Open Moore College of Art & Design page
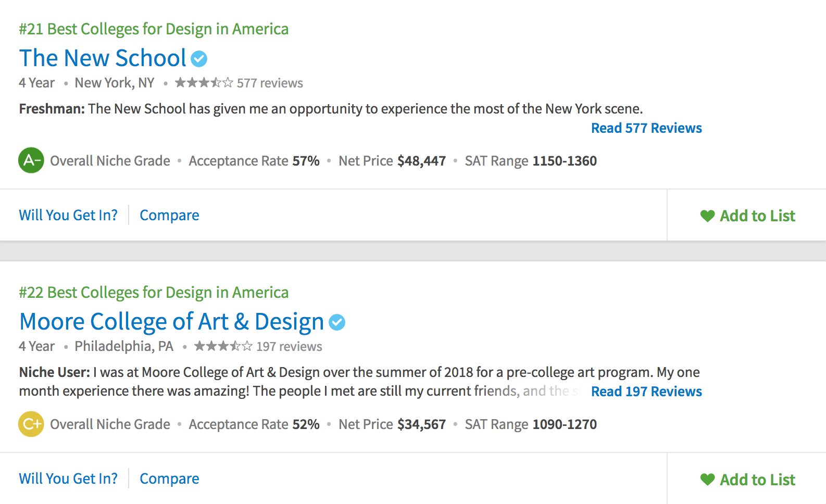 pos(171,322)
